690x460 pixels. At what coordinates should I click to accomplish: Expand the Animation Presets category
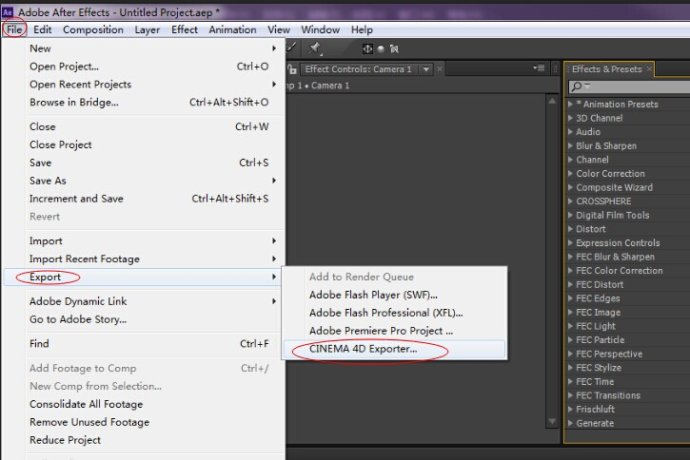570,104
